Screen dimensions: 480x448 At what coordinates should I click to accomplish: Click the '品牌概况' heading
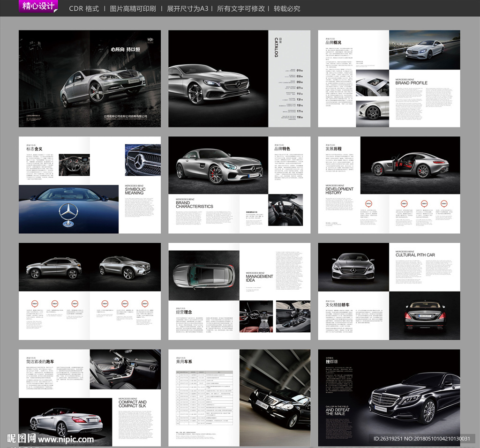coord(333,43)
